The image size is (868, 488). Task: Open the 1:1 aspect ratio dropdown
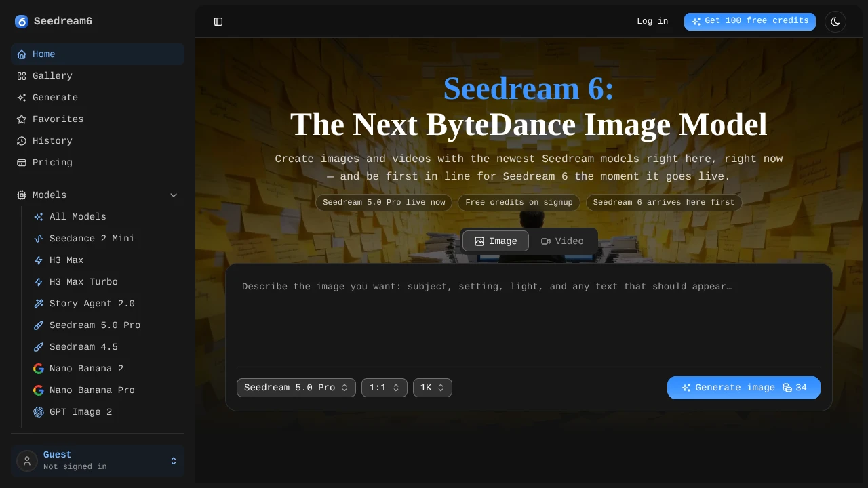(x=384, y=388)
